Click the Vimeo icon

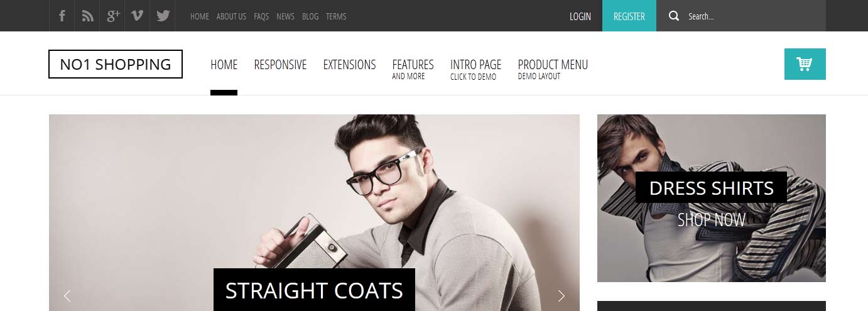(x=138, y=16)
